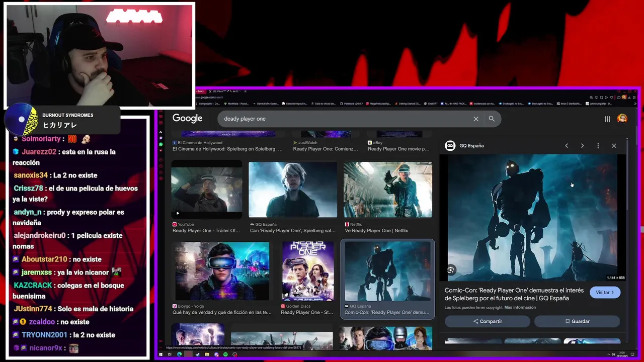This screenshot has width=644, height=362.
Task: Open 'Ve Ready Player One | Netflix' link
Action: tap(376, 231)
